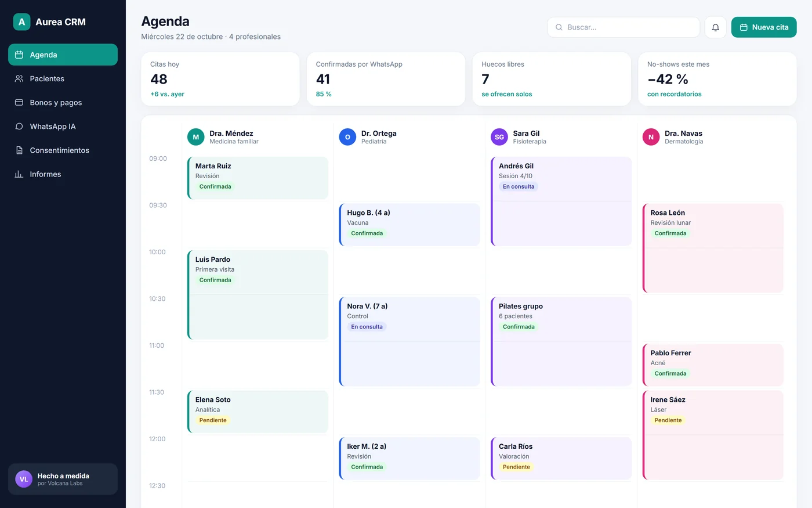Viewport: 812px width, 508px height.
Task: Open Rosa León Revisión lunar appointment
Action: click(713, 248)
